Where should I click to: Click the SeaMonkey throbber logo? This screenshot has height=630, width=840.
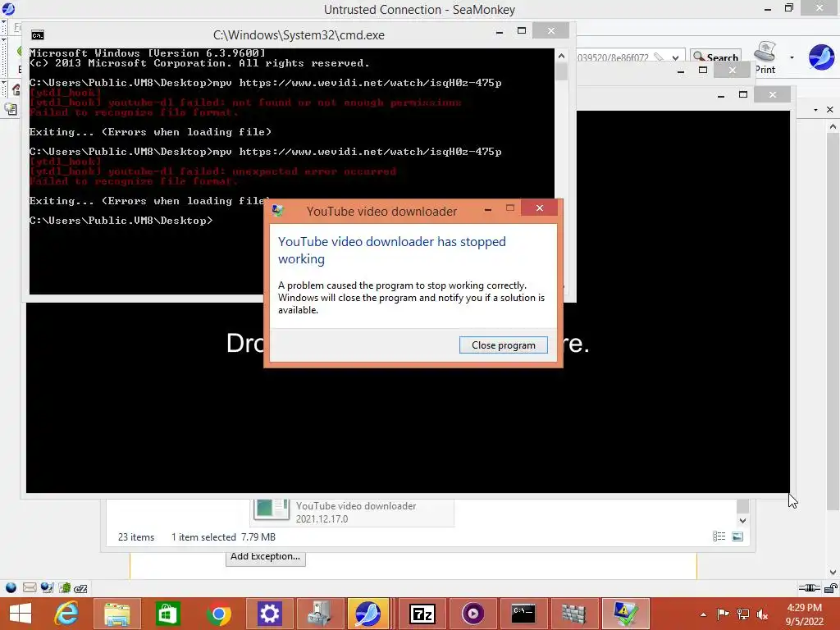pyautogui.click(x=821, y=57)
